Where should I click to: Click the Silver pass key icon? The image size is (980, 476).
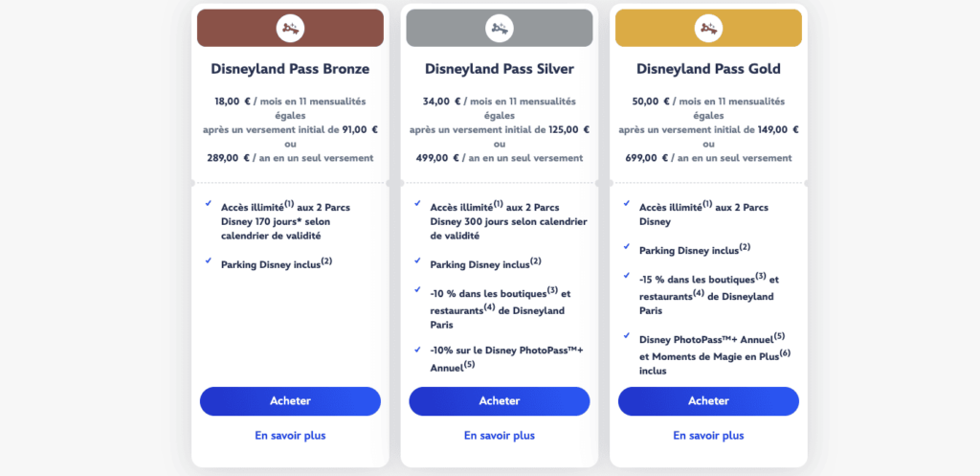pos(500,28)
